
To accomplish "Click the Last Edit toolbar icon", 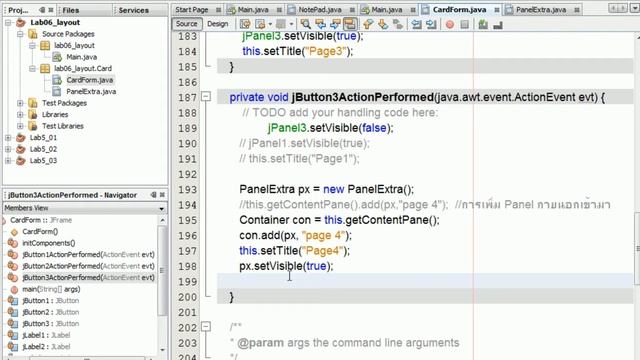I will point(245,24).
